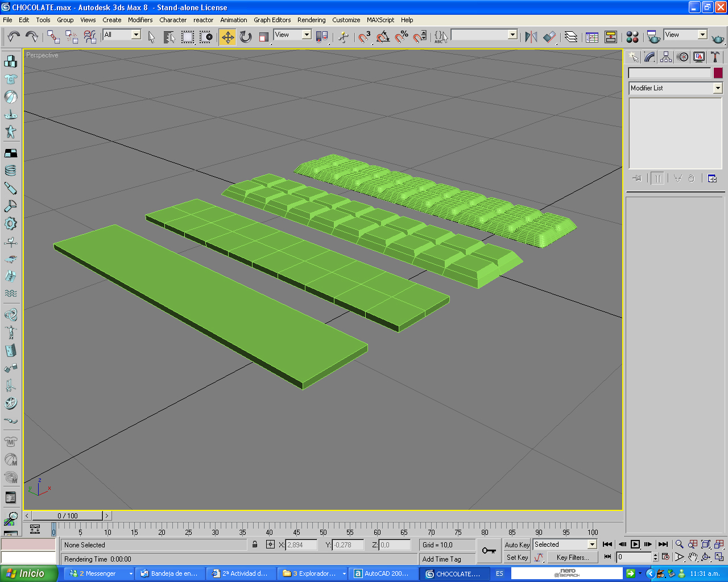Activate the Select and Rotate tool
Screen dimensions: 728x582
(x=246, y=37)
